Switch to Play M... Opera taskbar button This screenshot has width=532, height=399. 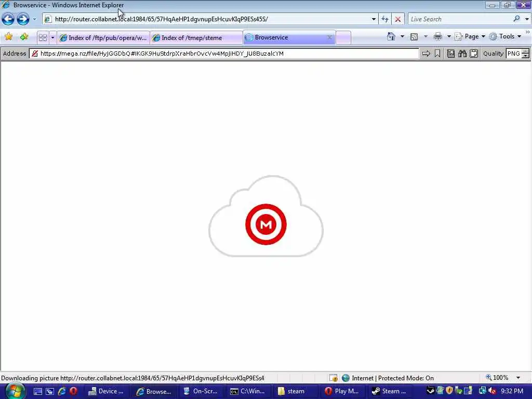pos(343,391)
